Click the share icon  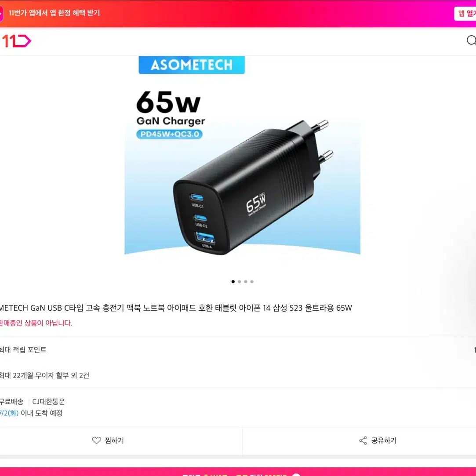[x=363, y=440]
